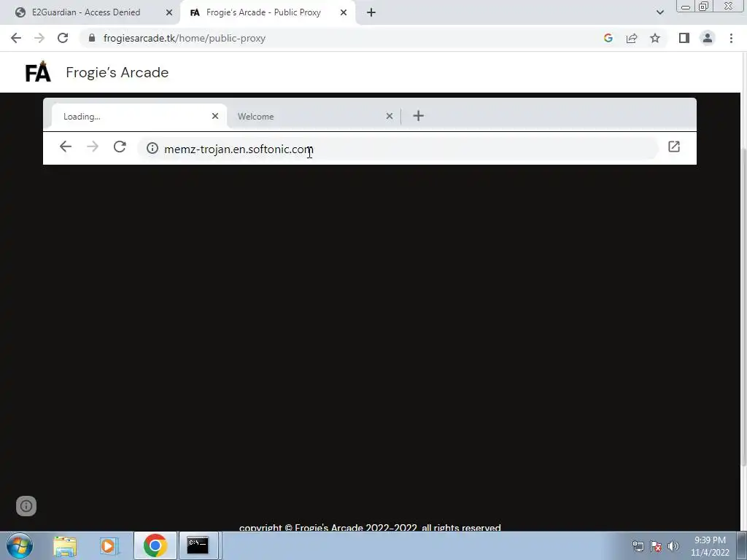The width and height of the screenshot is (747, 560).
Task: Click the Frogie's Arcade site title
Action: click(x=117, y=72)
